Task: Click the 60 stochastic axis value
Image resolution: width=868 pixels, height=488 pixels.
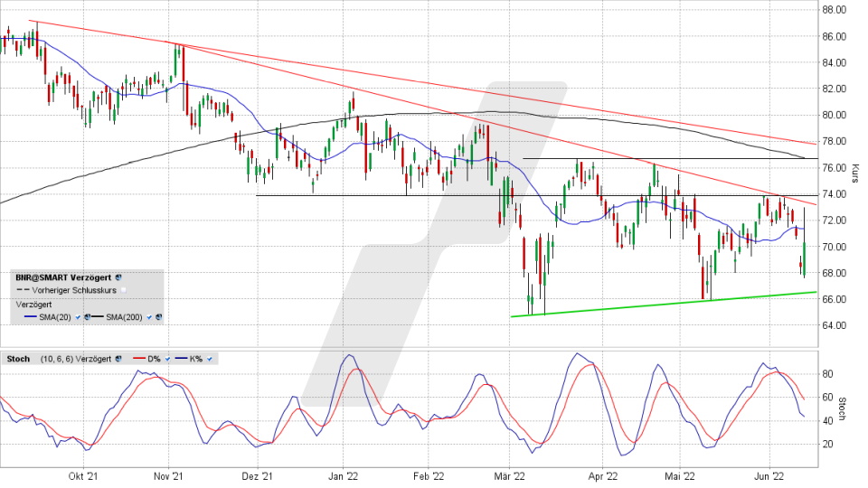Action: click(827, 398)
